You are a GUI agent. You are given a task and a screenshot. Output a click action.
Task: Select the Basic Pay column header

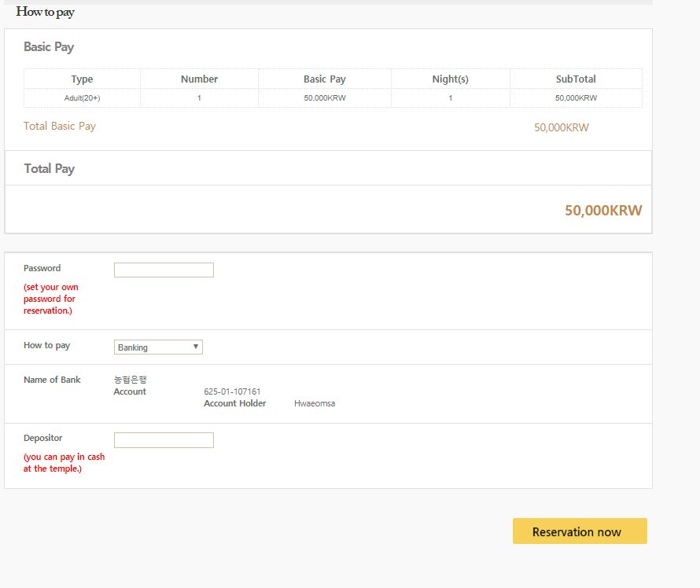[324, 79]
